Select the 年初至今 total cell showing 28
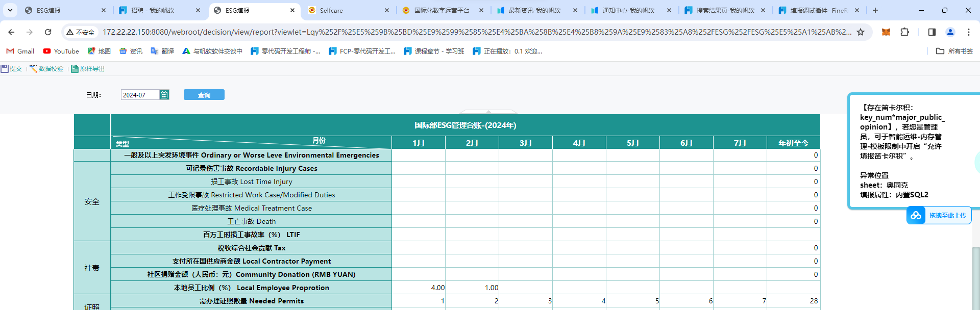 (x=794, y=301)
